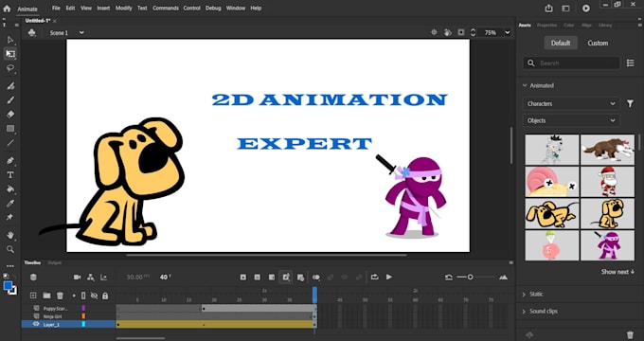Image resolution: width=644 pixels, height=341 pixels.
Task: Choose the Eraser tool
Action: click(10, 115)
